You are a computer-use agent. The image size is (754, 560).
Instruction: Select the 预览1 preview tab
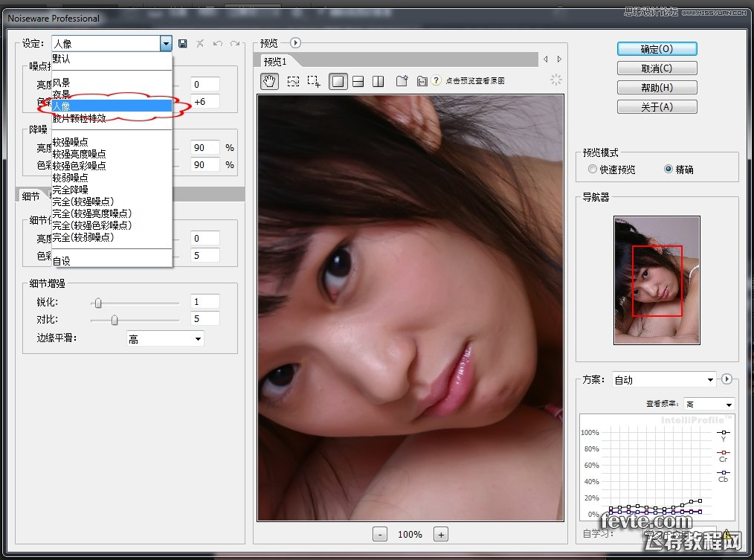(x=276, y=62)
